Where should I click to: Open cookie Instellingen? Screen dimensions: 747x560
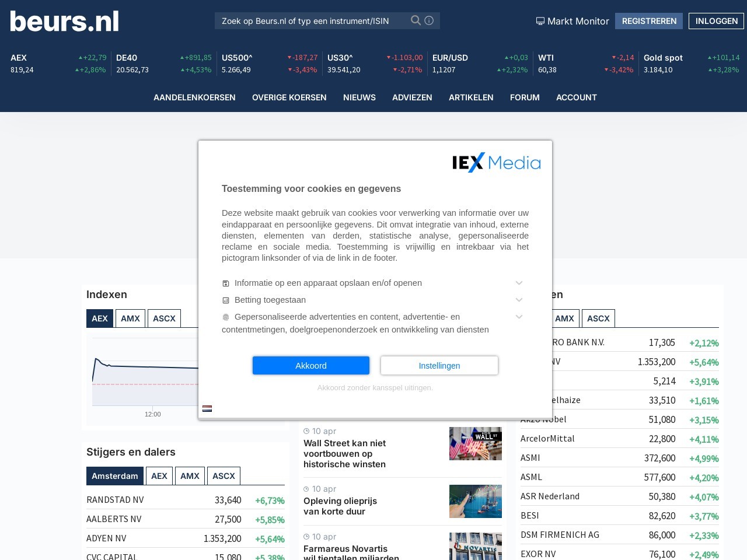[x=439, y=366]
